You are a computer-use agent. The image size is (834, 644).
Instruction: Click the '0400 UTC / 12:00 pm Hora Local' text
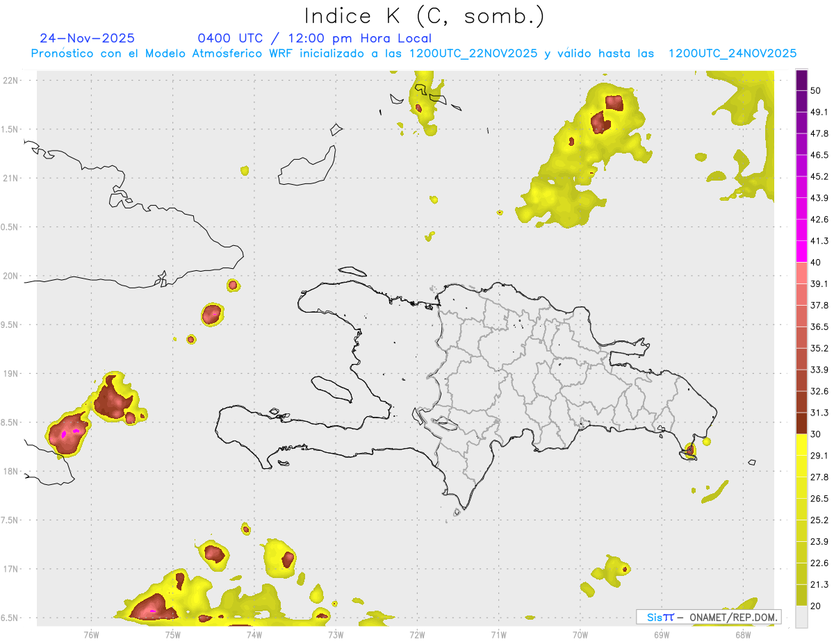[315, 38]
